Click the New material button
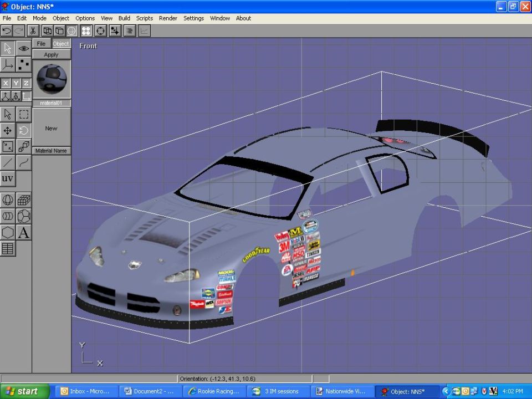This screenshot has width=532, height=399. tap(51, 128)
